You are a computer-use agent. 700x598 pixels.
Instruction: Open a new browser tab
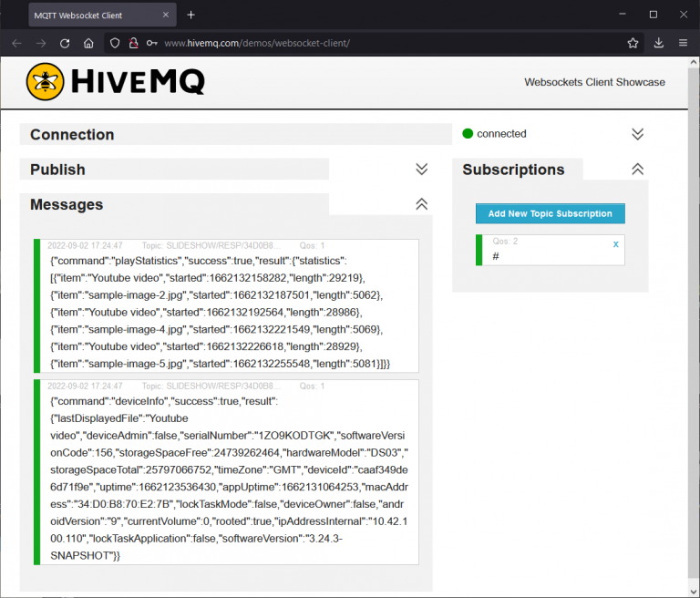pos(190,15)
